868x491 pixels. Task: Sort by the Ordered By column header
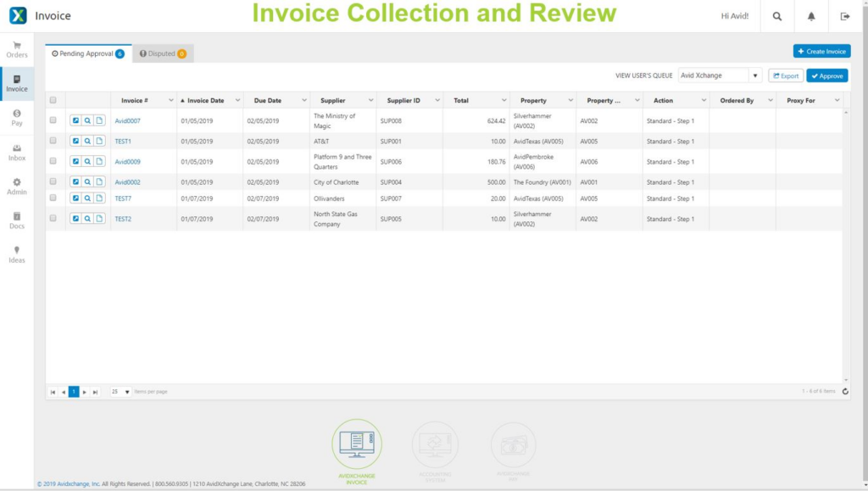[737, 101]
